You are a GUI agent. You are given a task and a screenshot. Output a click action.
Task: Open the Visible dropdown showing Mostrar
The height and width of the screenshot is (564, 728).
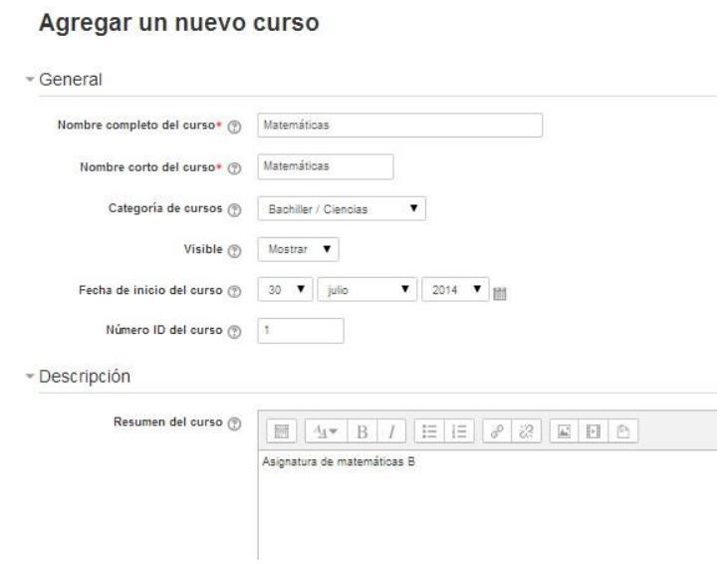[x=298, y=249]
